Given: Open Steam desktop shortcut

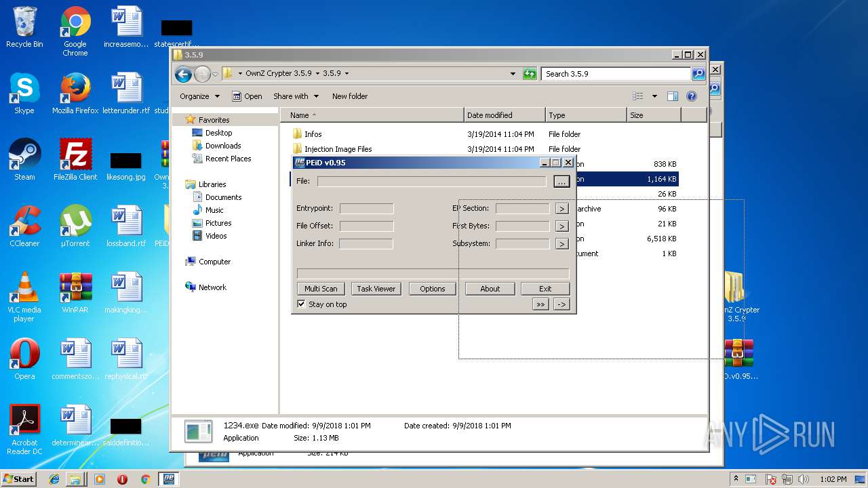Looking at the screenshot, I should [24, 160].
